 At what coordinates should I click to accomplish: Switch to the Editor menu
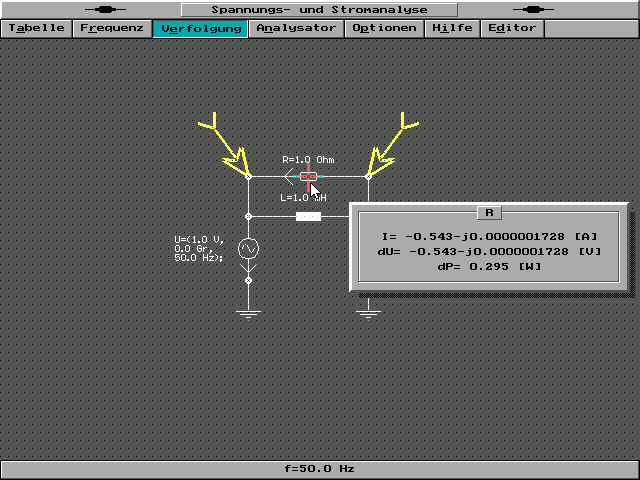pos(512,28)
